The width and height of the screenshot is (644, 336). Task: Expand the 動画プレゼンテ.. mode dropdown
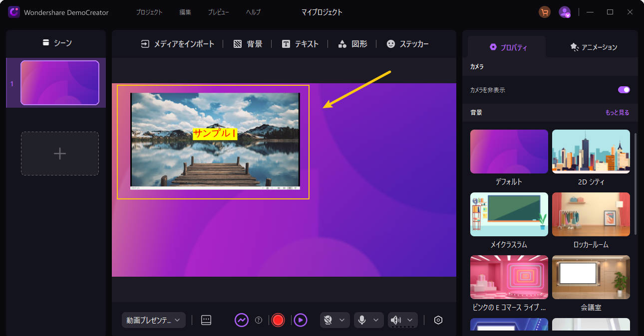[154, 320]
